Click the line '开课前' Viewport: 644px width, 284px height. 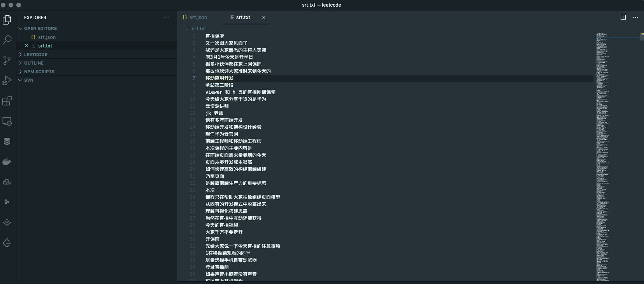click(212, 239)
